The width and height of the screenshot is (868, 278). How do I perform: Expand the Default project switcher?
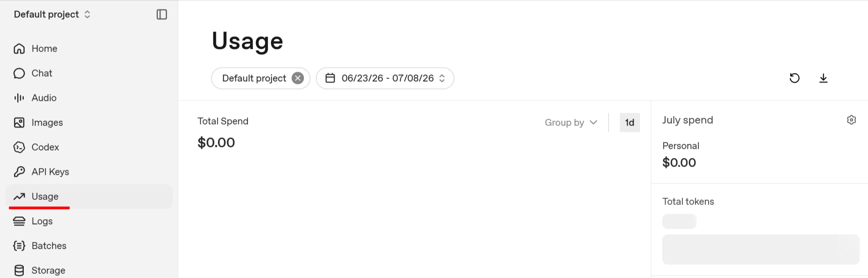[52, 15]
